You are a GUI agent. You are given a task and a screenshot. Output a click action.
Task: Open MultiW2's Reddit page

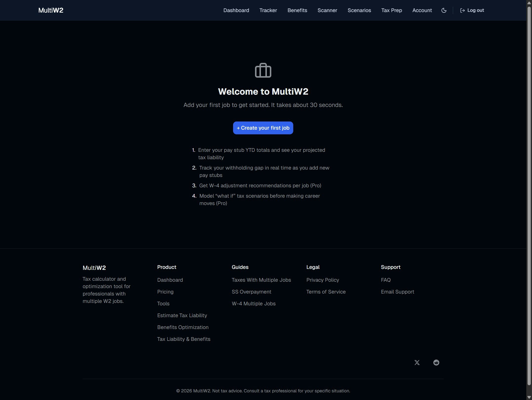pyautogui.click(x=436, y=362)
